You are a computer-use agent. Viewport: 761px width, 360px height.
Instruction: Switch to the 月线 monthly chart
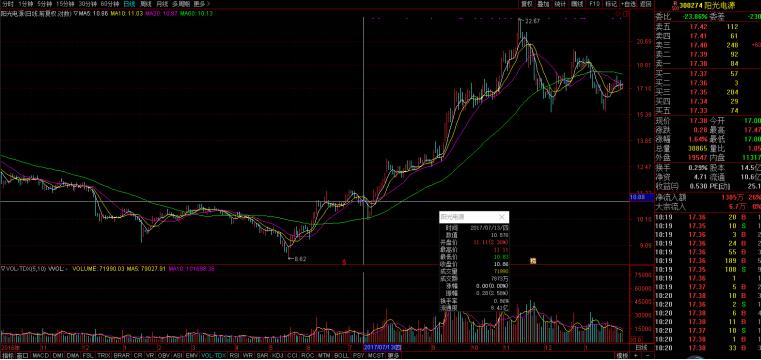coord(162,3)
